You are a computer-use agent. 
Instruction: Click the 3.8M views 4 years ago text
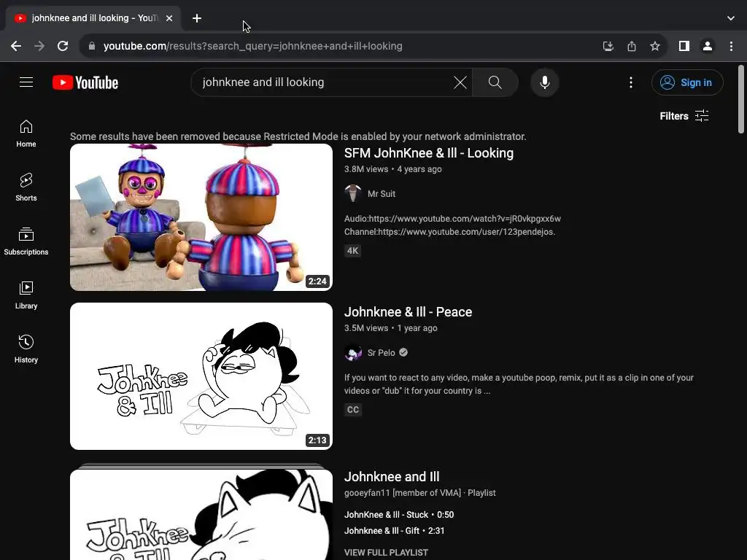point(393,169)
